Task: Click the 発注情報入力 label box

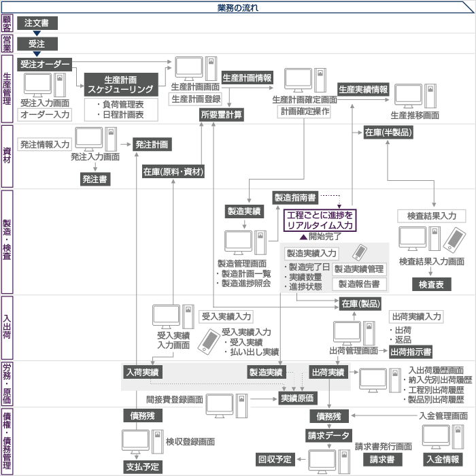Action: (45, 144)
